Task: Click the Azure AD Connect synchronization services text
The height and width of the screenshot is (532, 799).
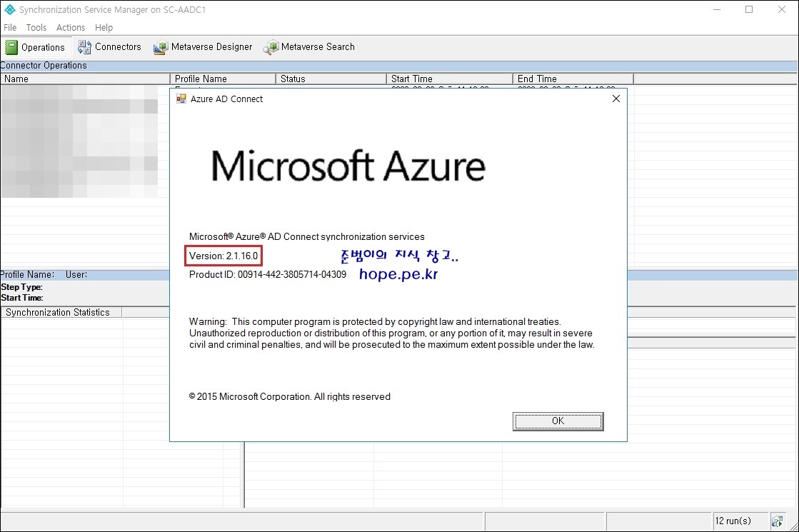Action: (x=307, y=236)
